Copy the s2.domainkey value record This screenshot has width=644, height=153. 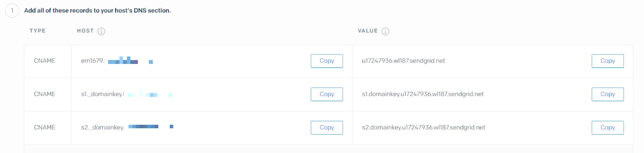point(608,128)
